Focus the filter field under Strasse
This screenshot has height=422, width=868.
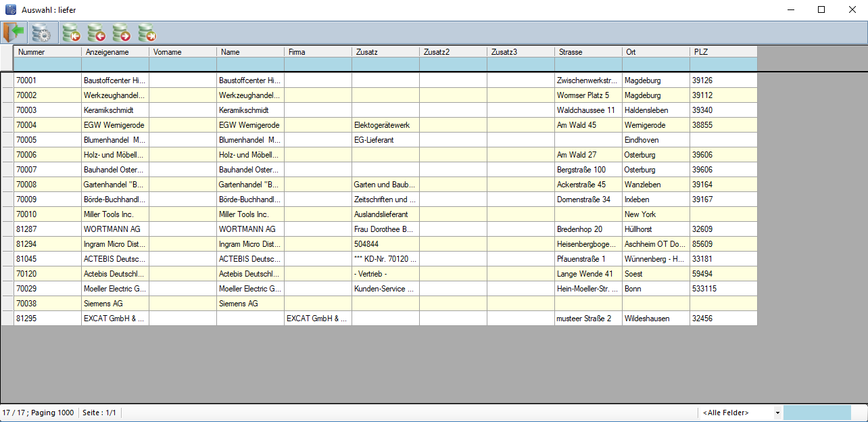(x=588, y=64)
